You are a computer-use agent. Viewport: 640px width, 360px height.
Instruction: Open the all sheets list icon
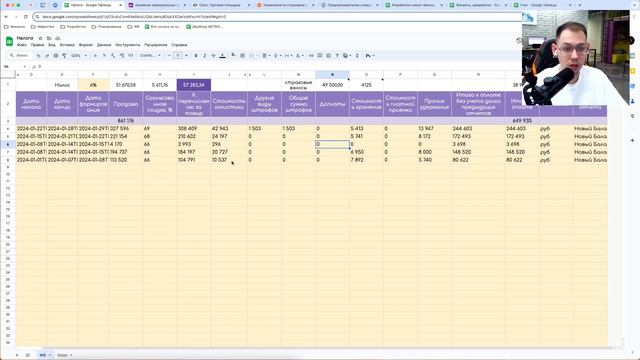point(28,355)
